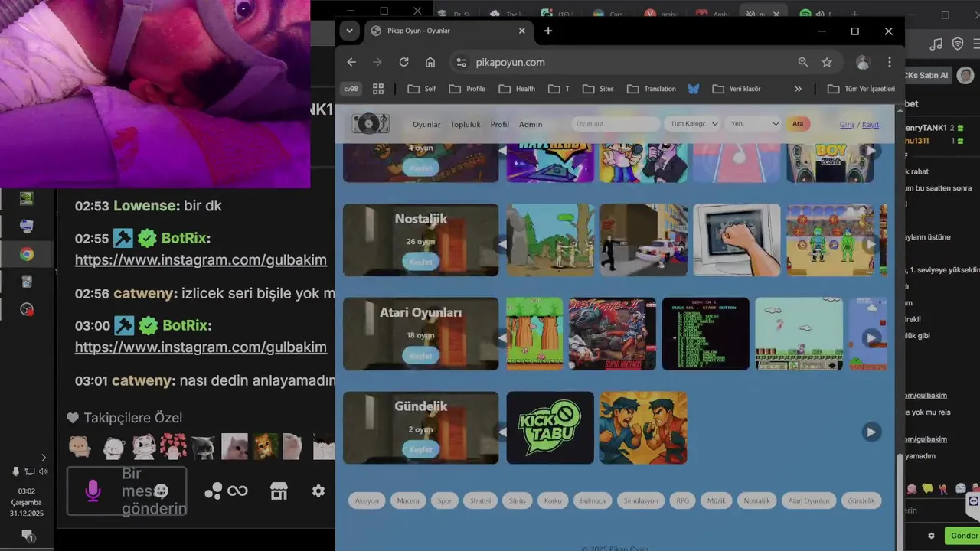Screen dimensions: 980x551
Task: Open the volume speaker tray icon
Action: [43, 471]
